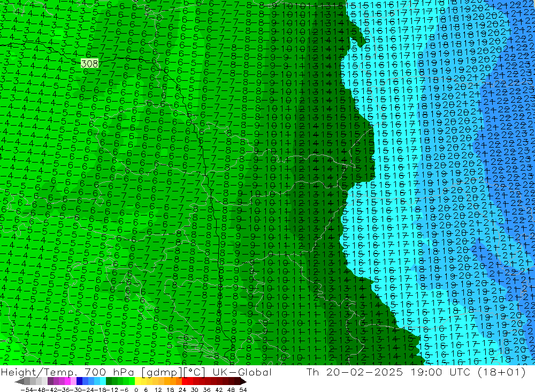The image size is (535, 392).
Task: Click the 42 legend scale value
Action: click(x=219, y=390)
